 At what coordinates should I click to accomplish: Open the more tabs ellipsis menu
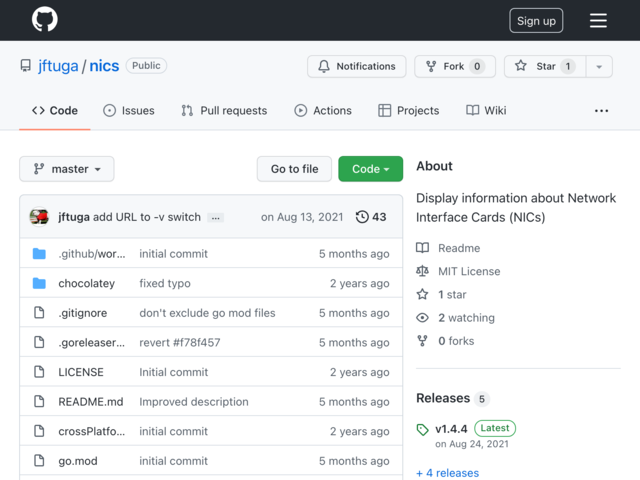tap(601, 111)
